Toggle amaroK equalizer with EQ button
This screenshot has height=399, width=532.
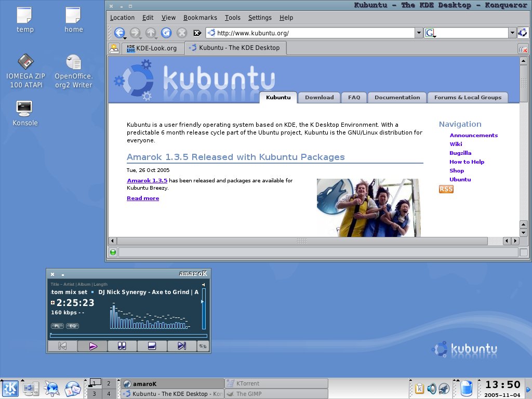tap(72, 326)
